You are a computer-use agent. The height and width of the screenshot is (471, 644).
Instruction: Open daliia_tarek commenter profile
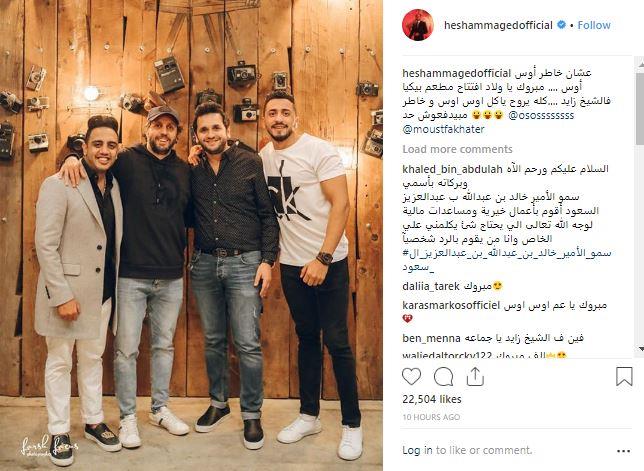pyautogui.click(x=431, y=286)
